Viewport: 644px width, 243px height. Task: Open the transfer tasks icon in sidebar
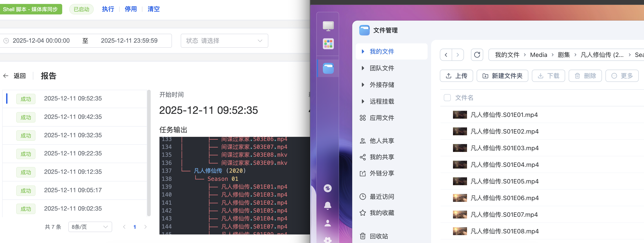328,188
